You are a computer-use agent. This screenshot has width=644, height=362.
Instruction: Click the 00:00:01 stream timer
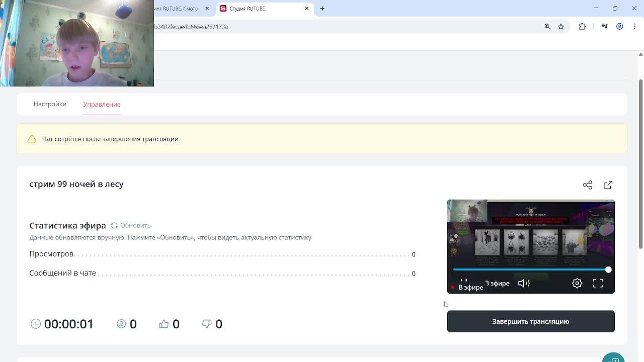coord(69,324)
